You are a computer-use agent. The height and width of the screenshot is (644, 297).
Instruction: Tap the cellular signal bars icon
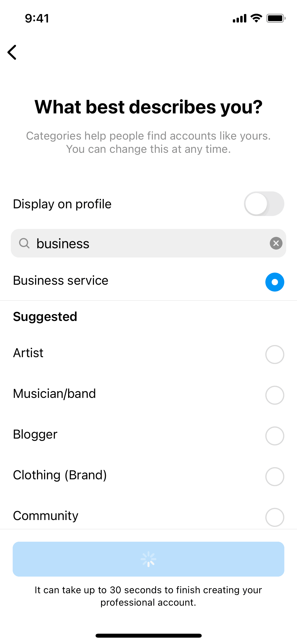pyautogui.click(x=239, y=19)
